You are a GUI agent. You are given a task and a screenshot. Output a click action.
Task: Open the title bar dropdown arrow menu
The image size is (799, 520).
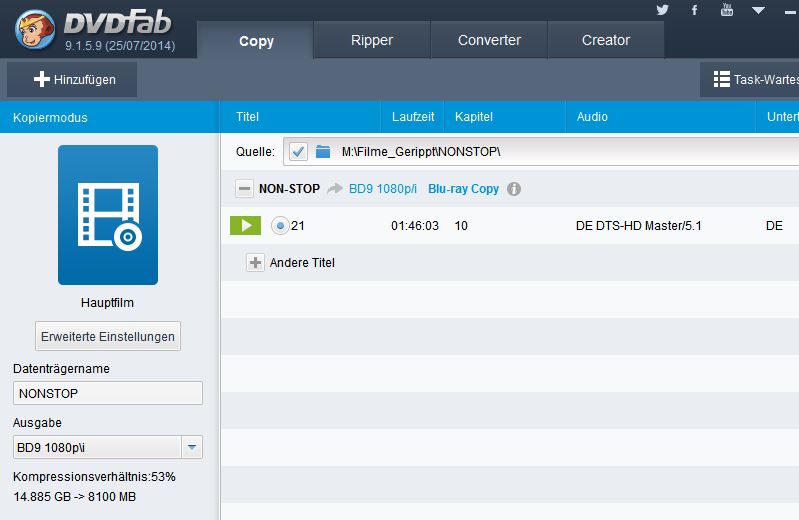(x=758, y=10)
